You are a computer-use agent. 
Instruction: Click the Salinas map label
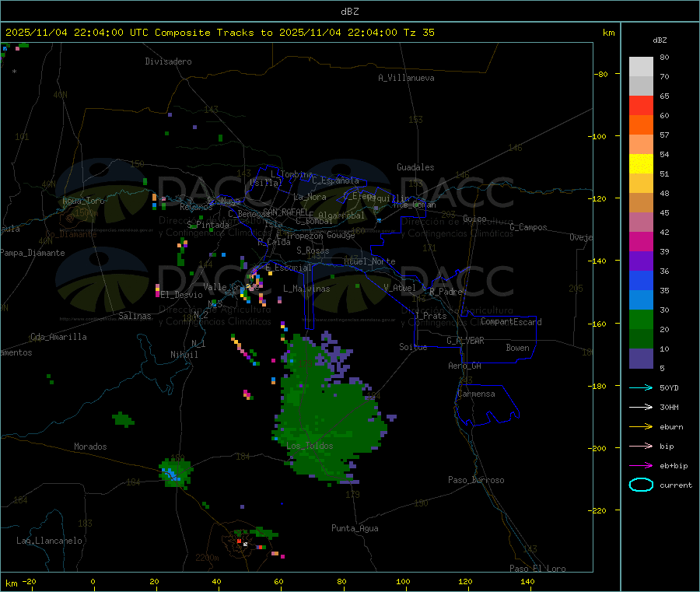(135, 316)
